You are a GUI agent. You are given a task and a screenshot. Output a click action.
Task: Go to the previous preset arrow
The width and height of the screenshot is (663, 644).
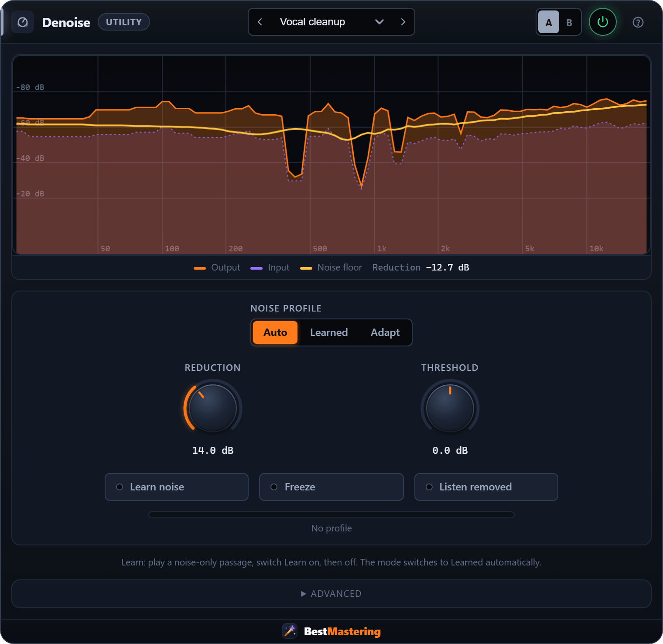(x=260, y=22)
